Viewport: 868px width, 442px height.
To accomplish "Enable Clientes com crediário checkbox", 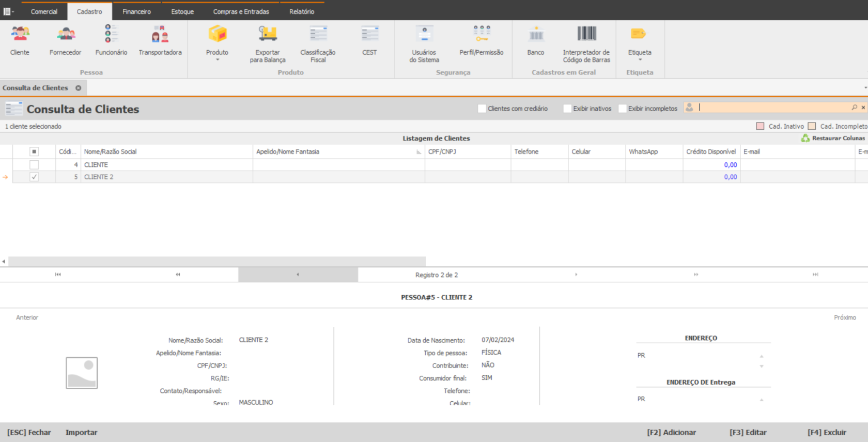I will click(482, 109).
